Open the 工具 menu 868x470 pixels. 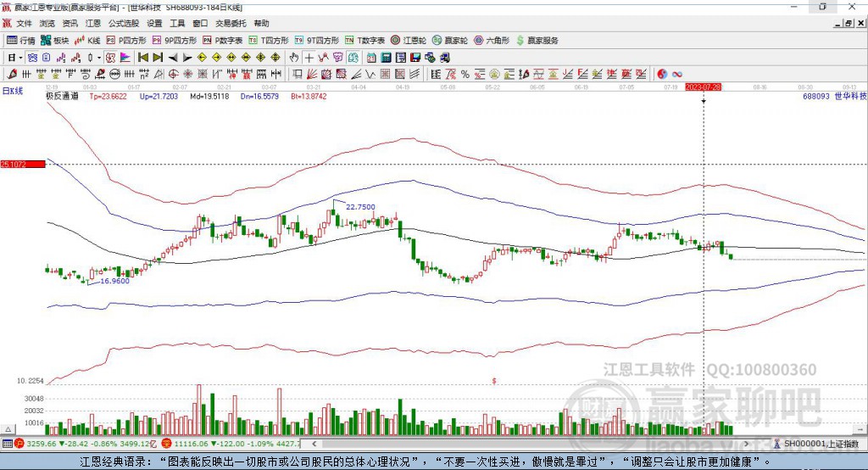pos(177,23)
